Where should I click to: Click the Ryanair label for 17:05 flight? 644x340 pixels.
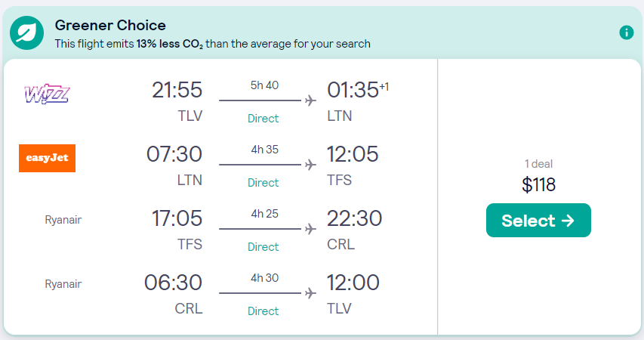coord(63,220)
